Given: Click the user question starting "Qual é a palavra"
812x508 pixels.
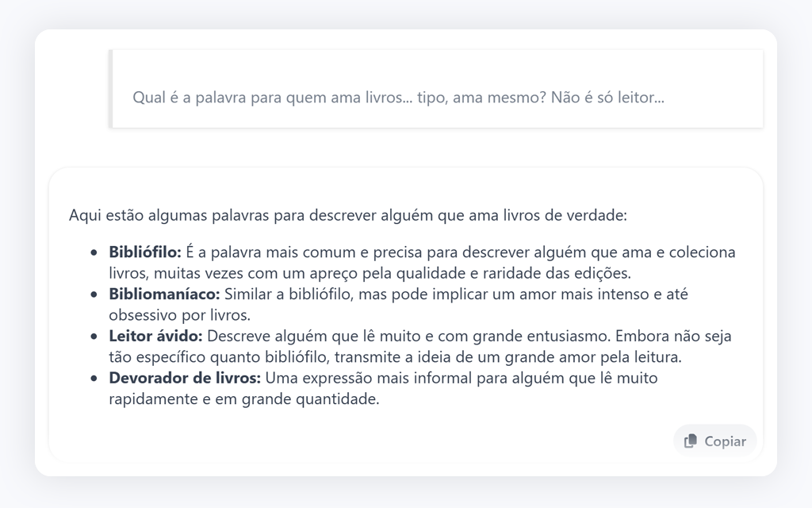Looking at the screenshot, I should (398, 98).
